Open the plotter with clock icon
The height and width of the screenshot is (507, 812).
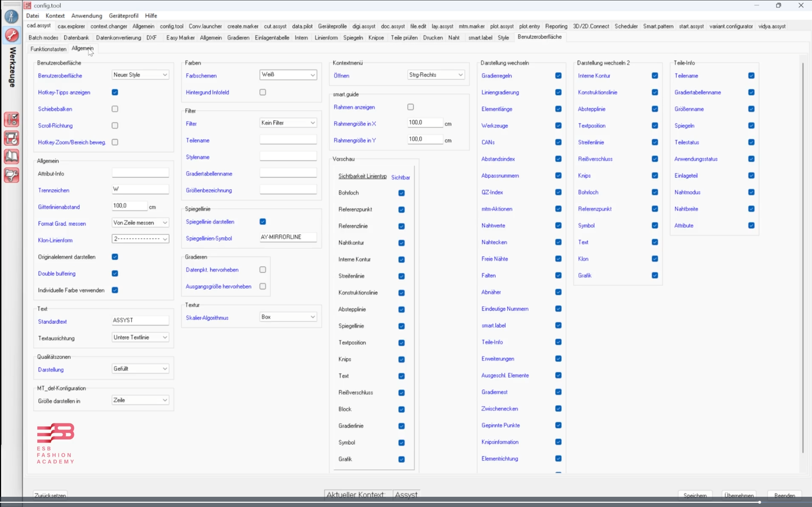coord(11,138)
